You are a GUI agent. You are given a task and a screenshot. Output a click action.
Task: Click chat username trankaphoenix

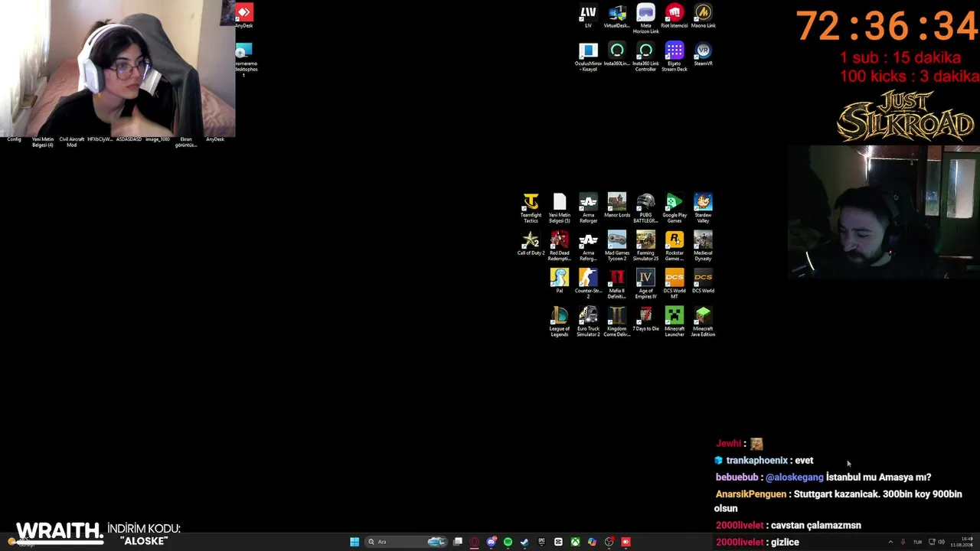click(757, 461)
